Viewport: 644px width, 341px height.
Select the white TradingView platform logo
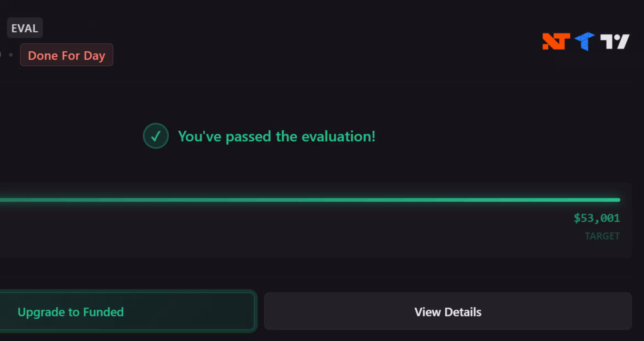(615, 42)
